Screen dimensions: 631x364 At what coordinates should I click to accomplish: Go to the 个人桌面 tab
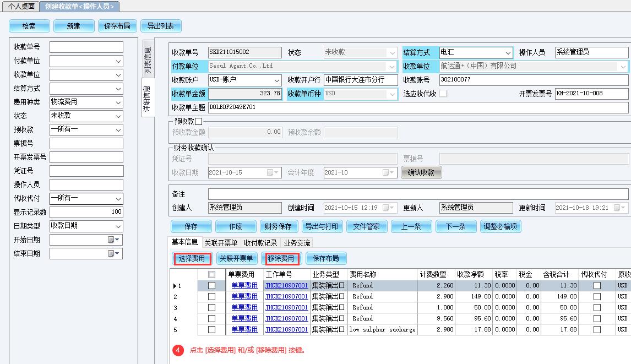coord(21,6)
